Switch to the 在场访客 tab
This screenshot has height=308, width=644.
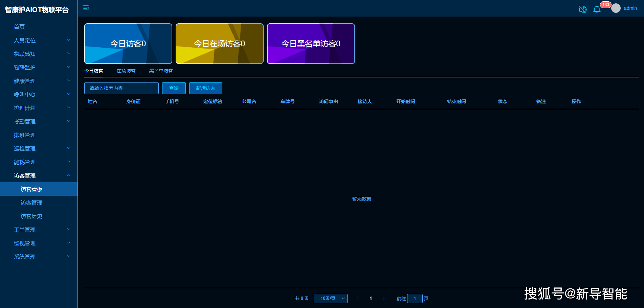coord(126,71)
